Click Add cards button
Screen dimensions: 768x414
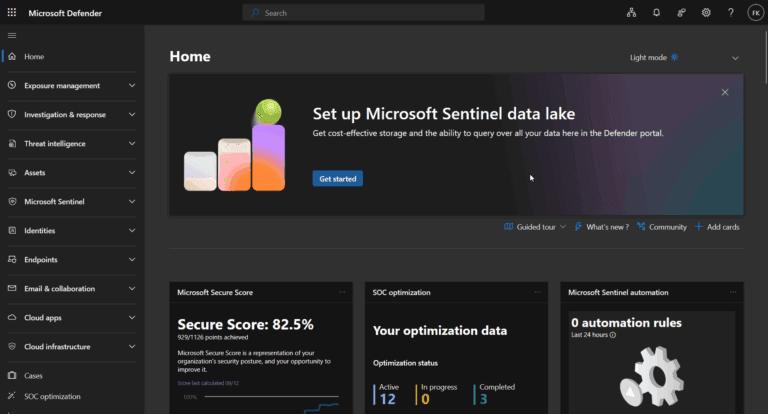coord(717,227)
